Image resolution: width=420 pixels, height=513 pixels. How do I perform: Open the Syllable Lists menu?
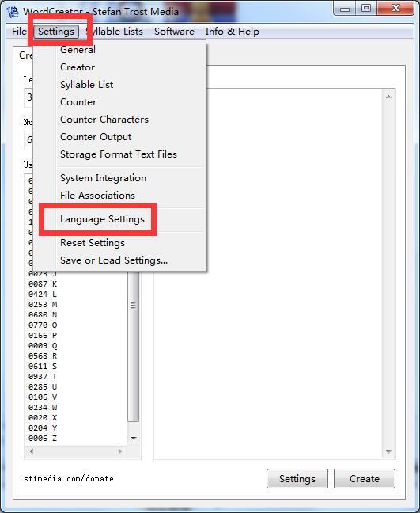tap(115, 32)
